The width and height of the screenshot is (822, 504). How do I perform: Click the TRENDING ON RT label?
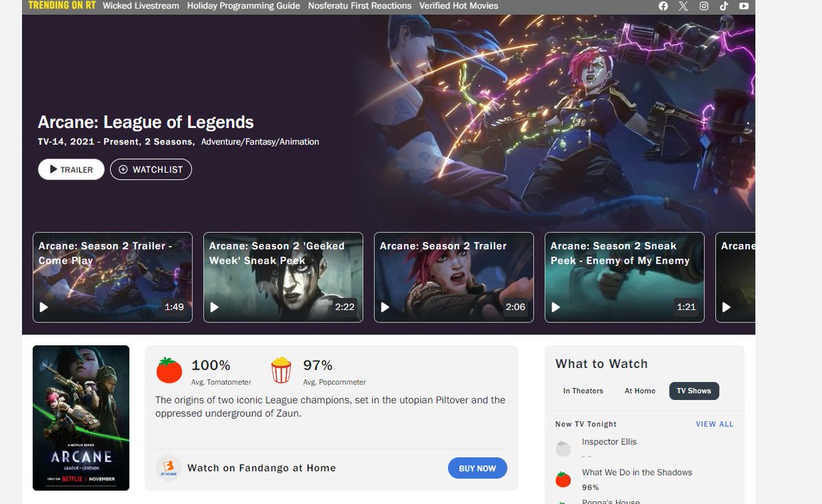click(62, 5)
